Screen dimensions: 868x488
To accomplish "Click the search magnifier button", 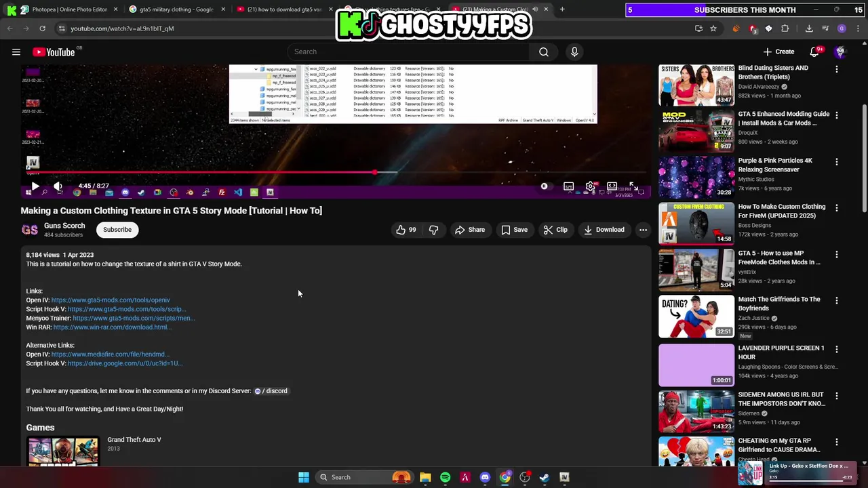I will pos(544,52).
